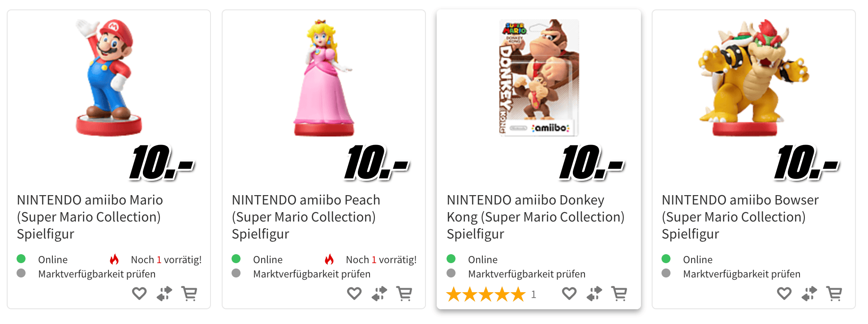Click the Donkey Kong amiibo box image
Image resolution: width=868 pixels, height=324 pixels.
coord(539,77)
